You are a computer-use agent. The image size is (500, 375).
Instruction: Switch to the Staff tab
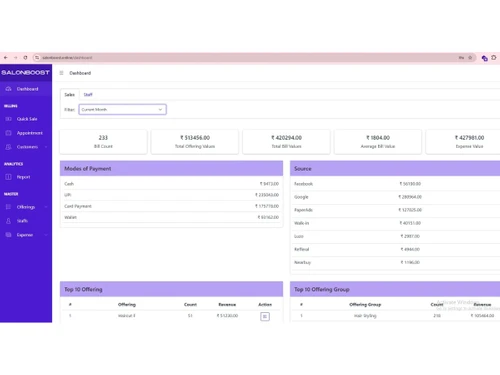pos(88,95)
